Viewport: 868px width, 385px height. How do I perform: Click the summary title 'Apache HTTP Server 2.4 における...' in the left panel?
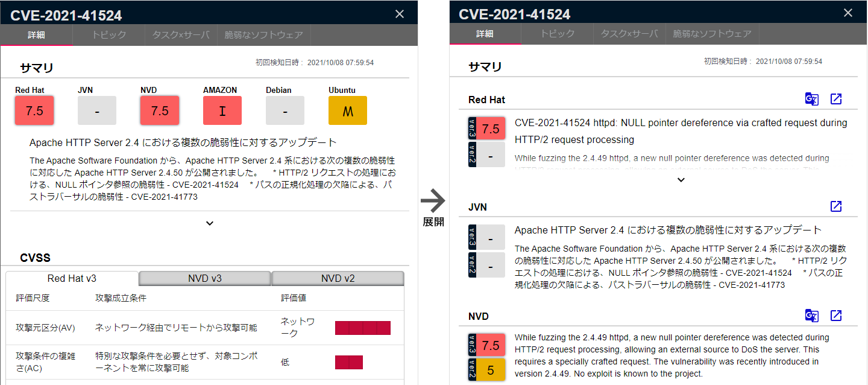pyautogui.click(x=183, y=142)
